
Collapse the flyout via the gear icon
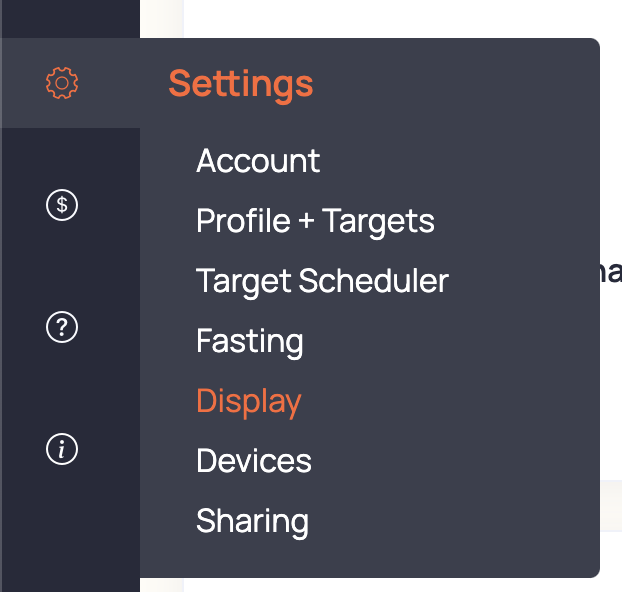(x=62, y=83)
